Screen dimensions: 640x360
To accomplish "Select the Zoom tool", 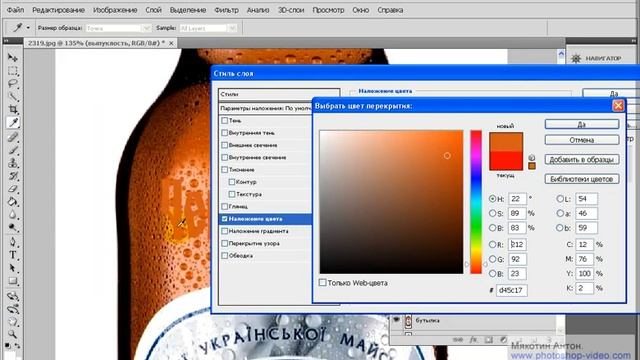I will tap(13, 334).
